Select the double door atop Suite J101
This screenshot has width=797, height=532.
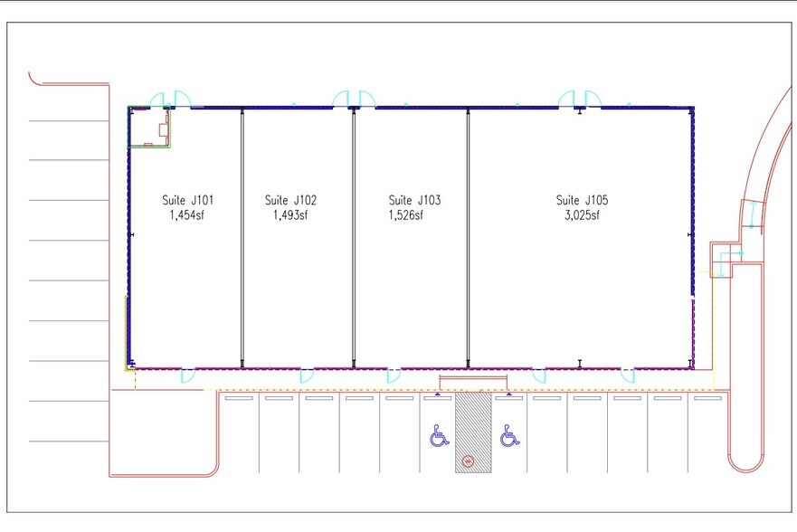[x=170, y=100]
